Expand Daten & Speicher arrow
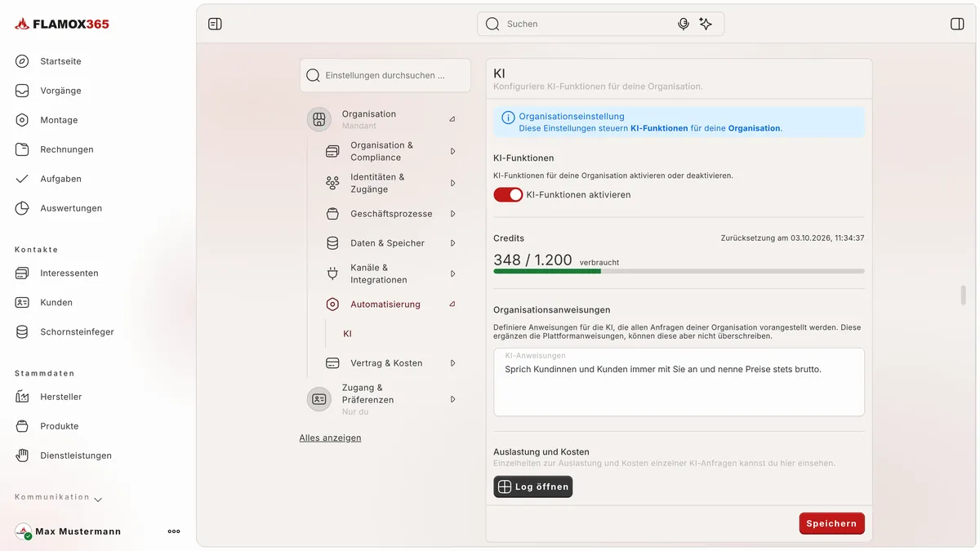 pos(452,243)
